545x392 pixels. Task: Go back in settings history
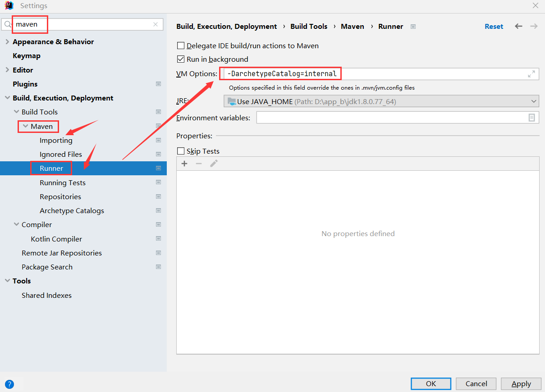pyautogui.click(x=518, y=26)
